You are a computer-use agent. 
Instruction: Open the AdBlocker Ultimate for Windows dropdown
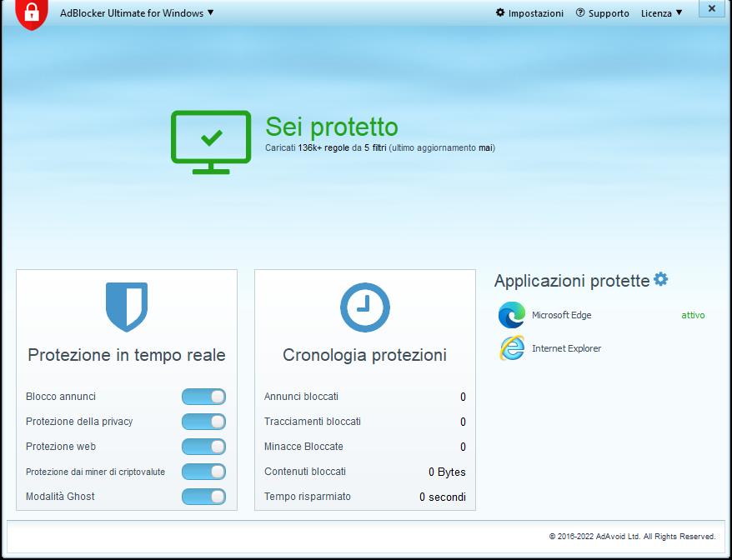click(x=137, y=13)
